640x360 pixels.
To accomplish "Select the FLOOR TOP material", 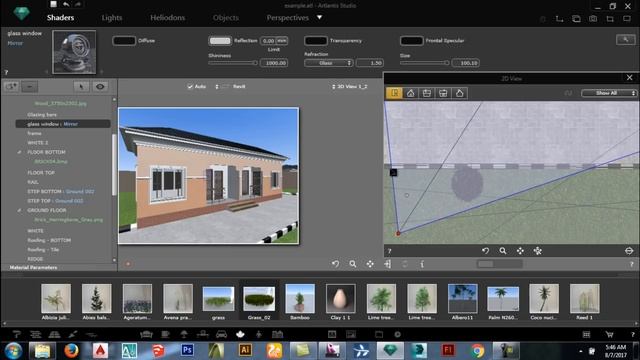I will pyautogui.click(x=41, y=173).
